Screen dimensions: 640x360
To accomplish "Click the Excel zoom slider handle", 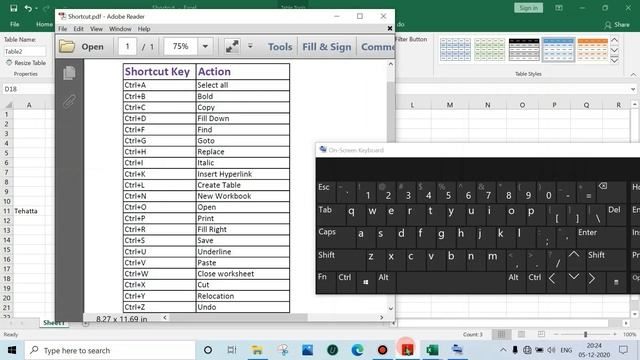I will 585,334.
